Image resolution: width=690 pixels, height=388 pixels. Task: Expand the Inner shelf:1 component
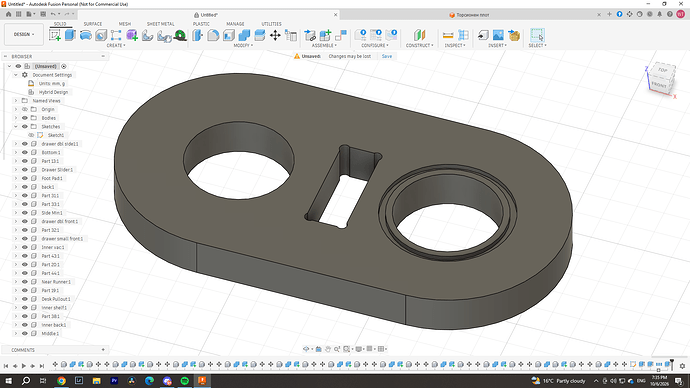click(x=16, y=307)
